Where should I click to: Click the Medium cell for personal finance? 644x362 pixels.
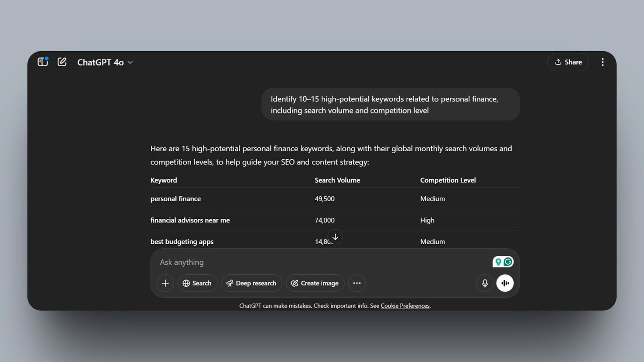pos(433,199)
